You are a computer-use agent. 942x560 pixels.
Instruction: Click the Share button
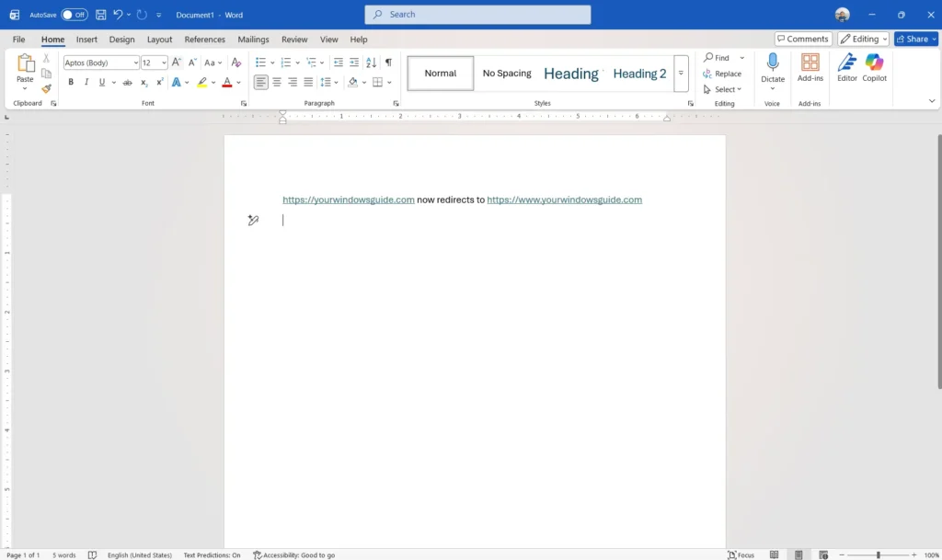916,39
